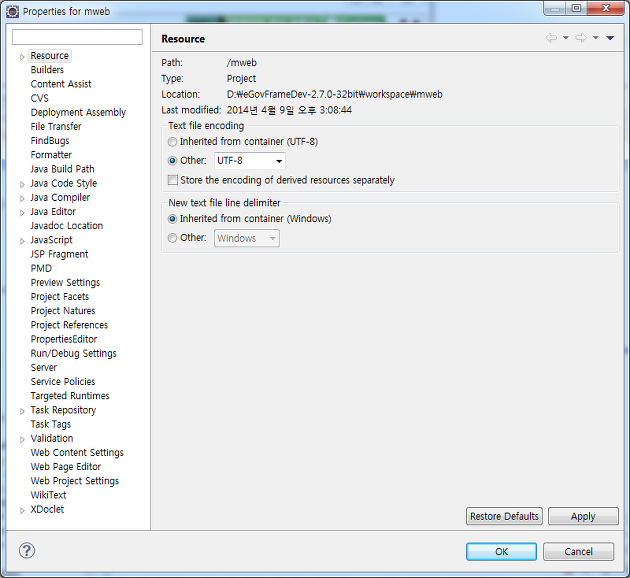Screen dimensions: 630x578
Task: Open FindBugs properties page
Action: point(50,141)
